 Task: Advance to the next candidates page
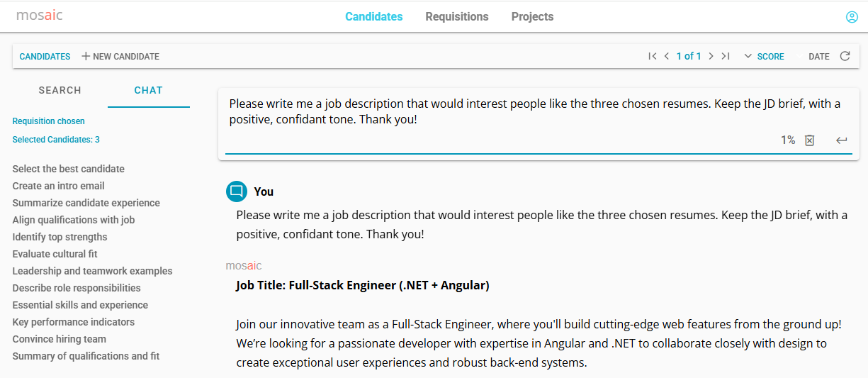[x=711, y=56]
